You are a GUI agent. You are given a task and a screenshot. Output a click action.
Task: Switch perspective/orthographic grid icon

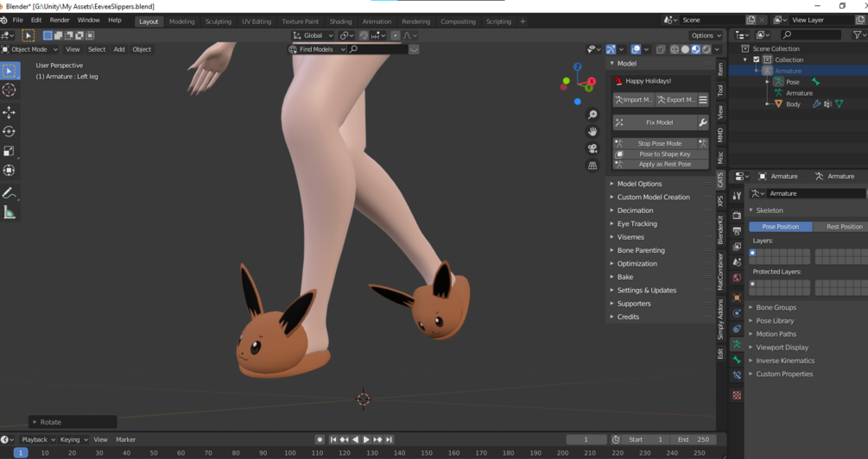click(592, 166)
